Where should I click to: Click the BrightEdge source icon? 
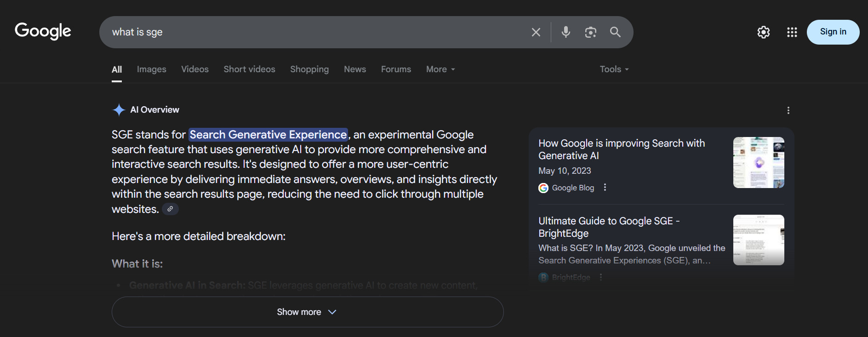click(x=543, y=277)
